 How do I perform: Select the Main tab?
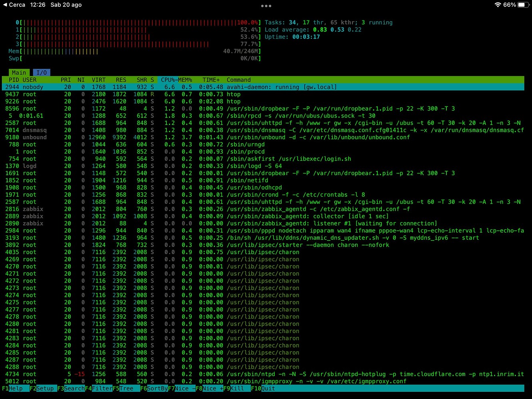point(19,72)
